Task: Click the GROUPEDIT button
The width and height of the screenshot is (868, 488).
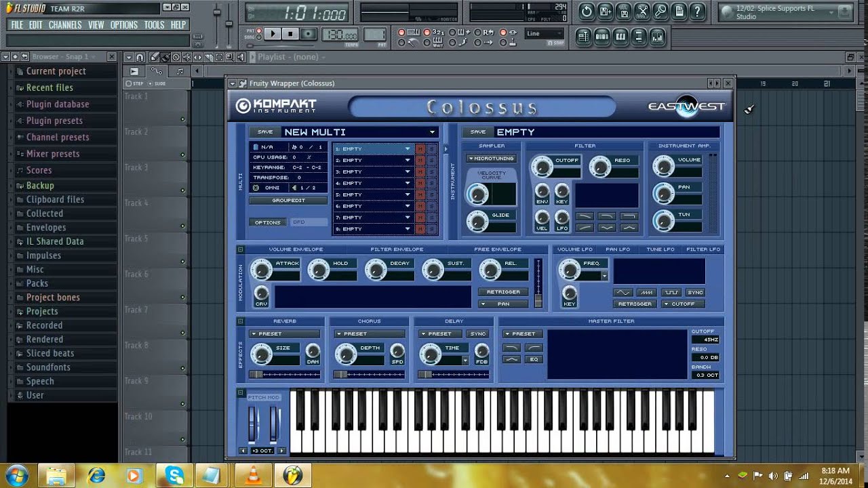Action: 288,201
